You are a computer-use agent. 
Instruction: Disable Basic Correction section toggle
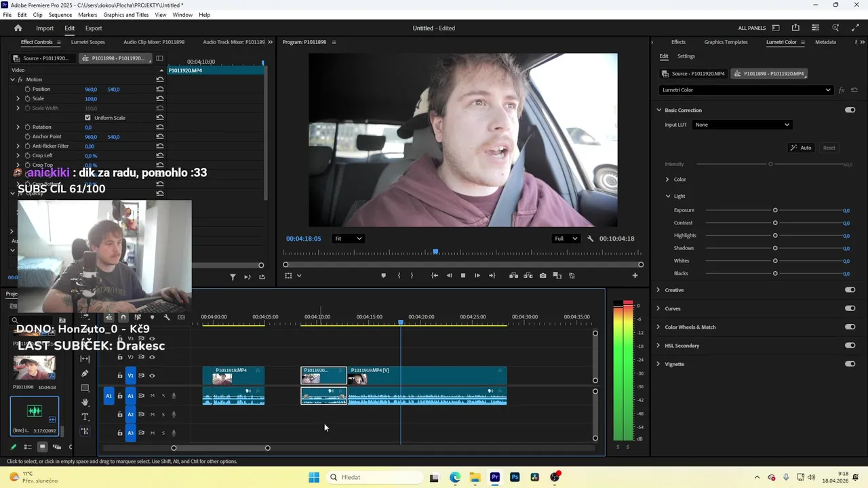pyautogui.click(x=850, y=110)
